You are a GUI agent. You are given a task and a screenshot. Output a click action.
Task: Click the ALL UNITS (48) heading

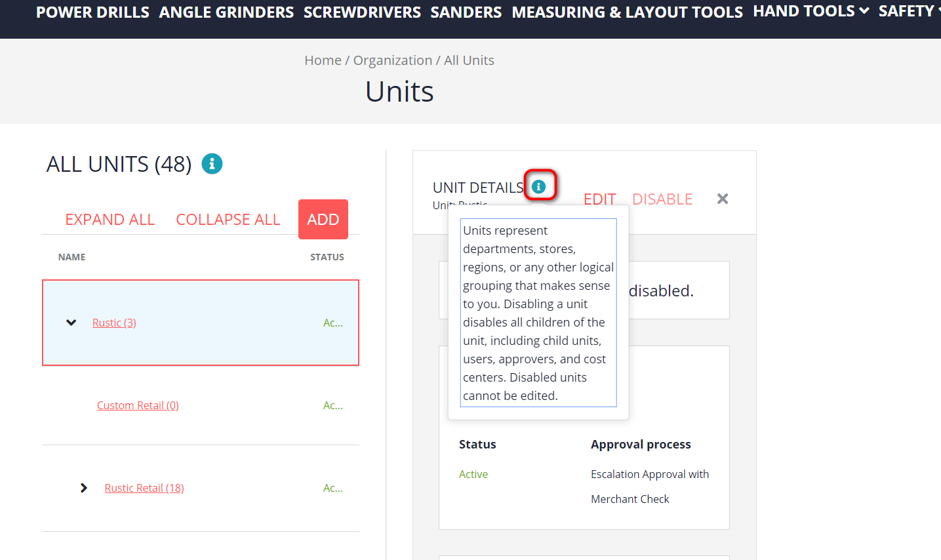(119, 164)
